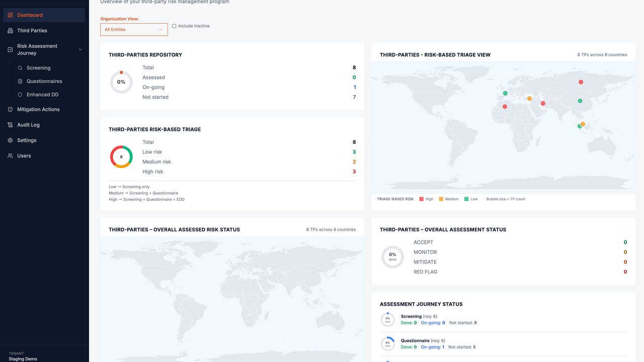Click the High risk row
This screenshot has height=362, width=644.
click(249, 171)
